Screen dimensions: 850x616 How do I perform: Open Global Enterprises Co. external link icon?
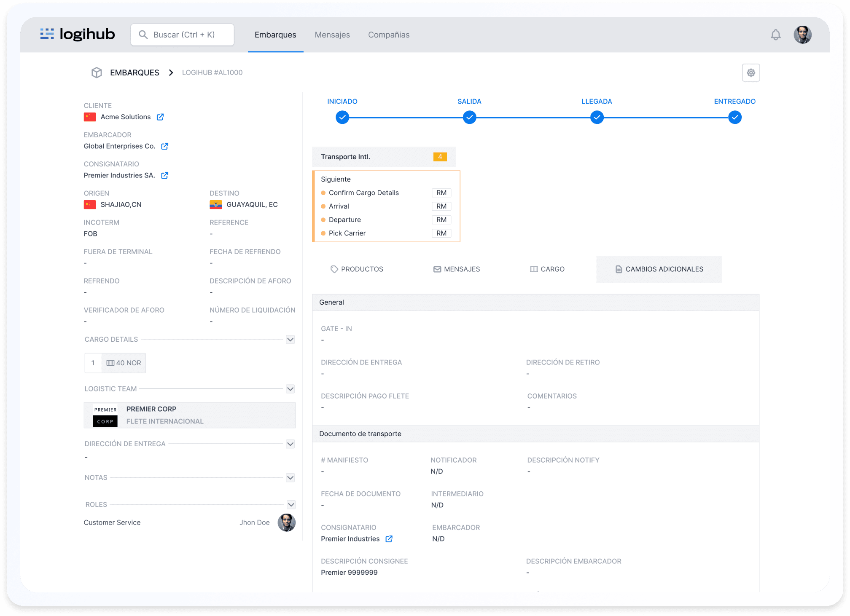pos(165,146)
